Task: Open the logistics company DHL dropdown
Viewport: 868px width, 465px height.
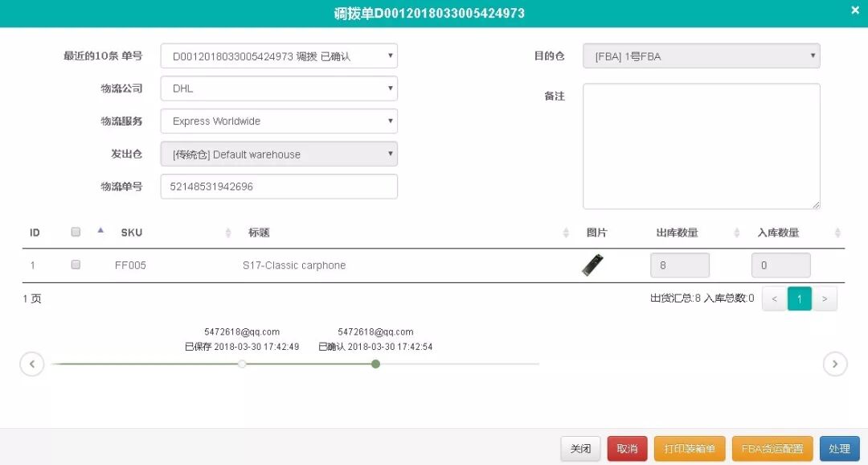Action: [x=279, y=88]
